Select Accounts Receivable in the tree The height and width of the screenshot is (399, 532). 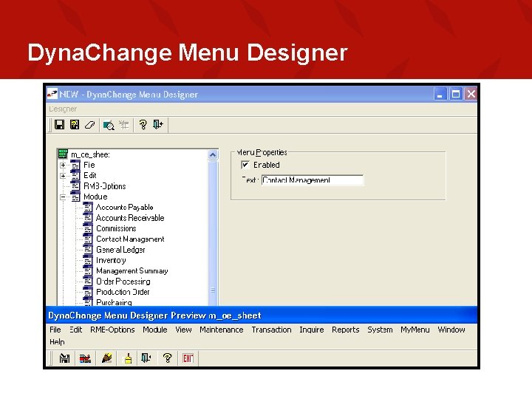coord(130,218)
